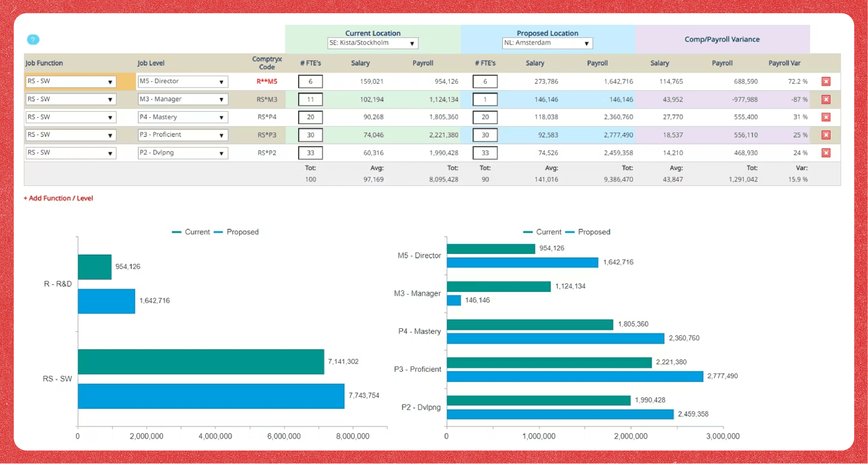Click the Comptryx Code column header
The width and height of the screenshot is (868, 464).
click(x=266, y=63)
